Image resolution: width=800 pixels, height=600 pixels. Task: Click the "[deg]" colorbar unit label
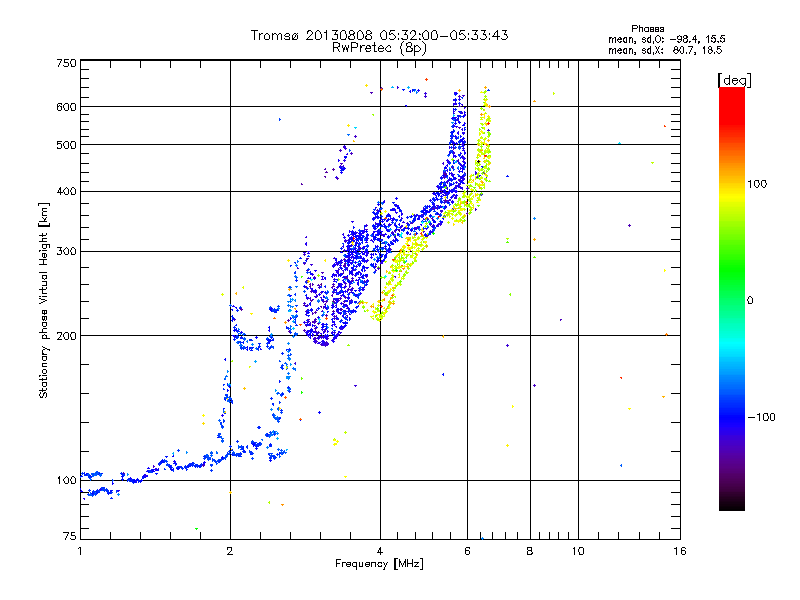[734, 80]
